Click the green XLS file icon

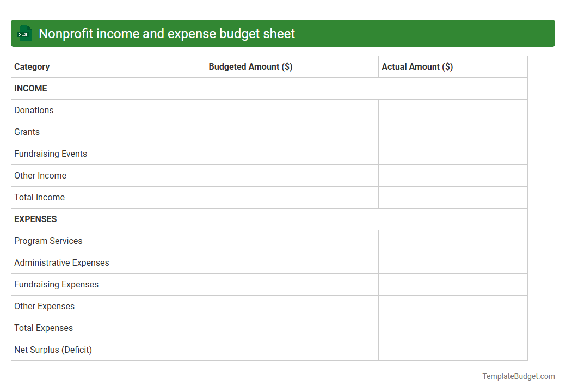click(24, 33)
